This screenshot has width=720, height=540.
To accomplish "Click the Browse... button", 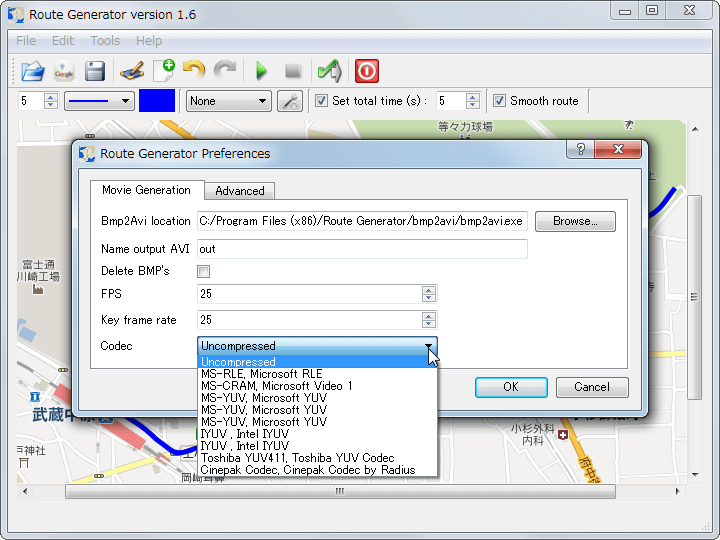I will 575,221.
